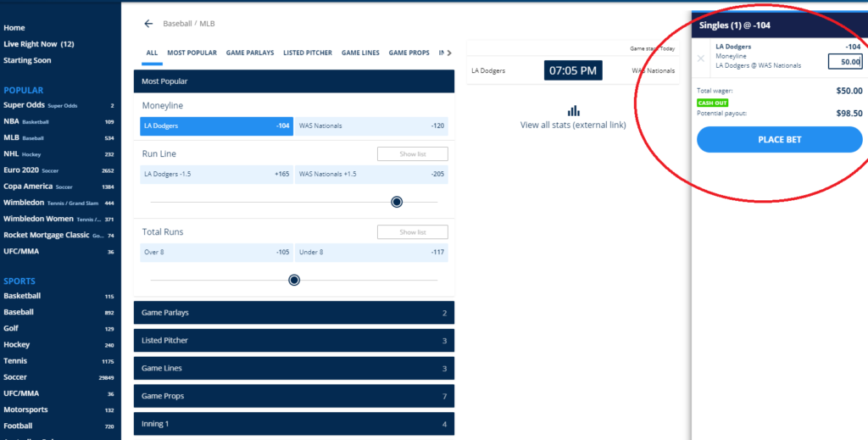Click the 07:05 PM game time
The width and height of the screenshot is (868, 440).
point(573,70)
